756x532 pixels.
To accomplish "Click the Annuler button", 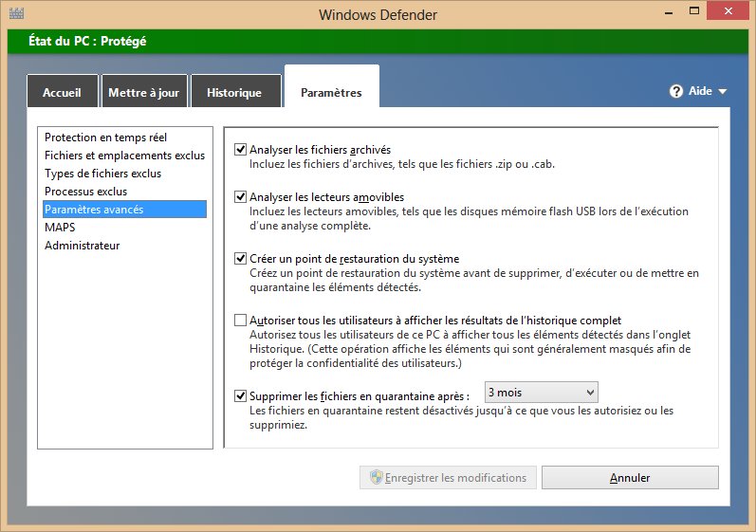I will point(630,478).
